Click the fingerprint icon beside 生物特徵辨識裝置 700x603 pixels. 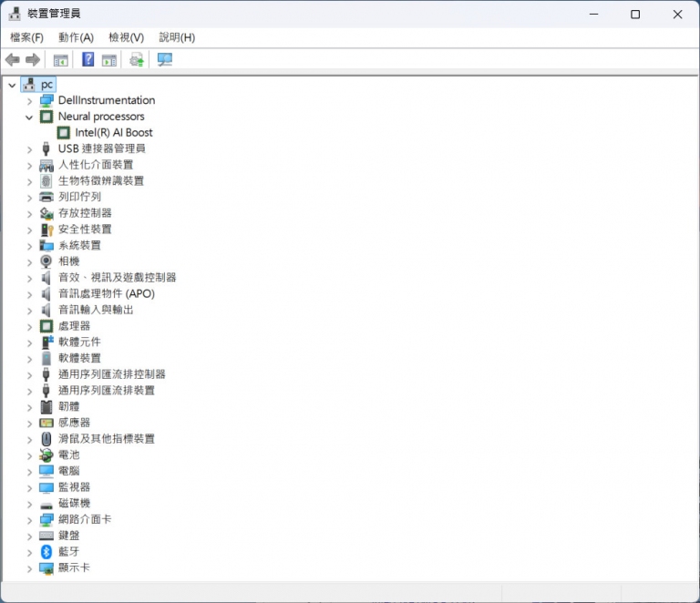coord(46,180)
